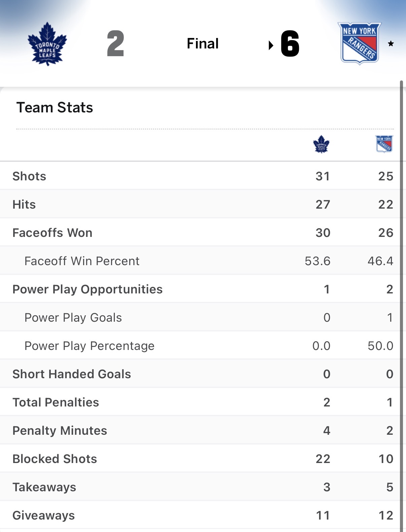406x532 pixels.
Task: Click the winner arrow beside score 6
Action: [x=271, y=45]
